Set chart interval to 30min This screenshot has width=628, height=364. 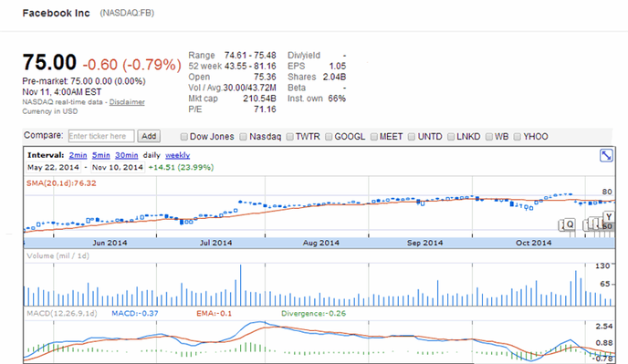(x=127, y=155)
